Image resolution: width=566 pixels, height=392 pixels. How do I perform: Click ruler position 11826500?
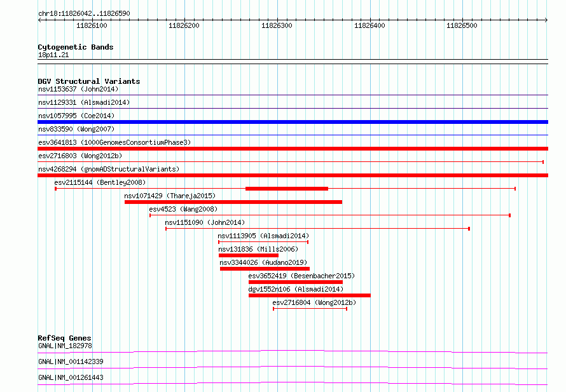(x=462, y=25)
